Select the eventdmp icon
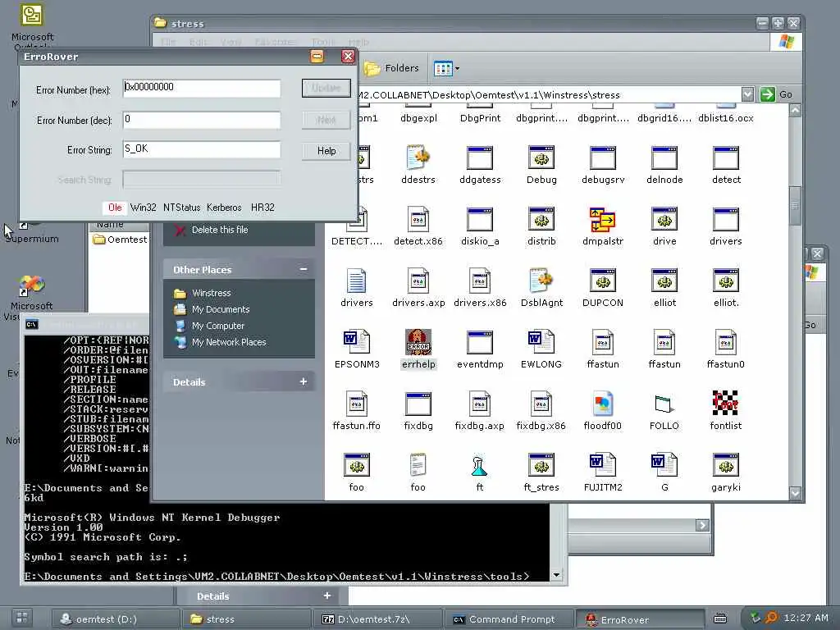Screen dimensions: 840x630 point(479,342)
